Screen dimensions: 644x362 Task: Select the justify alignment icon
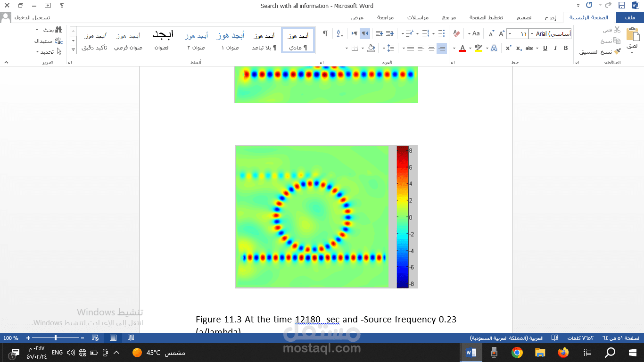point(411,48)
